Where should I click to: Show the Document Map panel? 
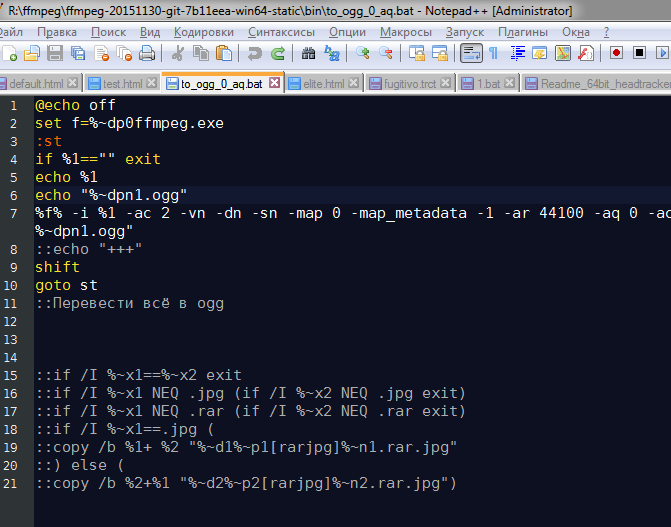(x=563, y=54)
